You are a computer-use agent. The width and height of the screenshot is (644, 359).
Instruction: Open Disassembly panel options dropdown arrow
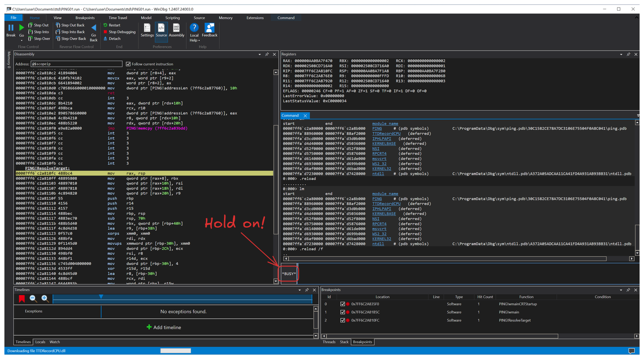tap(259, 54)
